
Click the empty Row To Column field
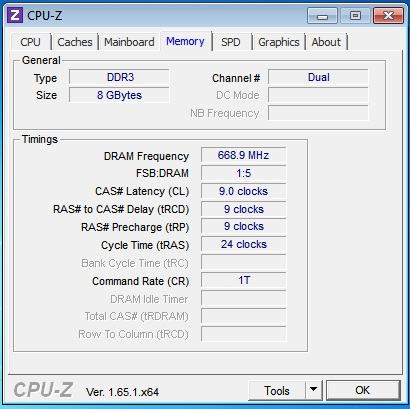(x=243, y=334)
